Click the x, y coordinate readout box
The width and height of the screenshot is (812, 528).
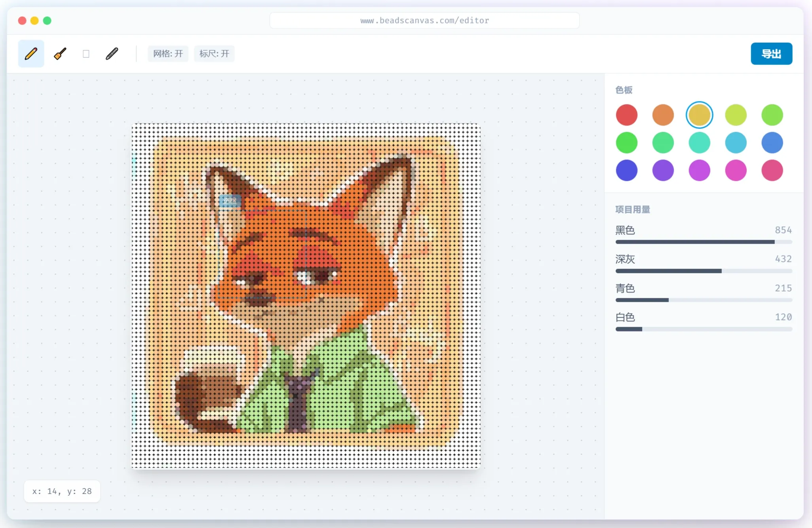coord(62,491)
